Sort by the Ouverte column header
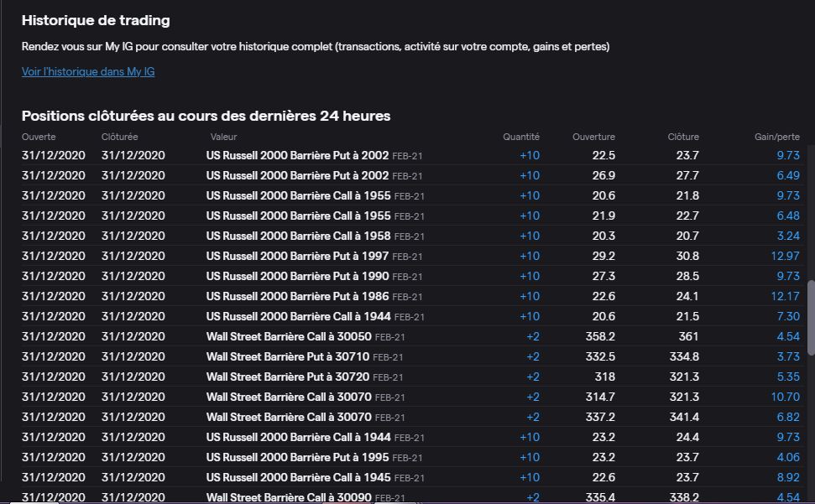This screenshot has height=504, width=815. tap(39, 137)
